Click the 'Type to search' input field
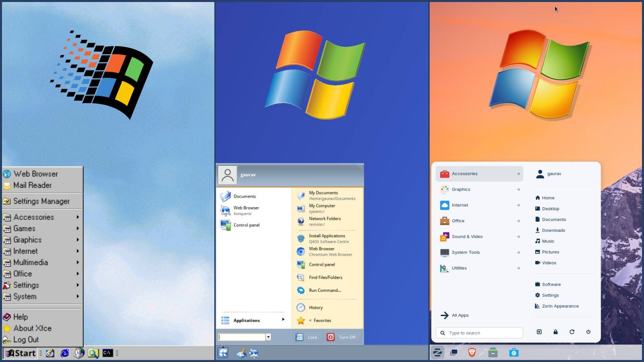 click(479, 333)
